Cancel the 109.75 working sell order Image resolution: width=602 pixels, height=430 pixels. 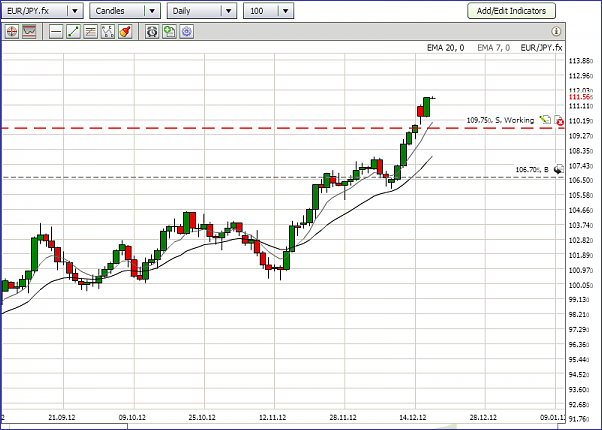pos(559,121)
